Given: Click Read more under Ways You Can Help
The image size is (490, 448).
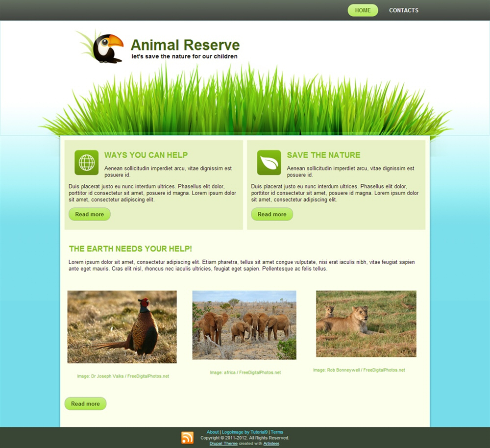Looking at the screenshot, I should pos(89,214).
